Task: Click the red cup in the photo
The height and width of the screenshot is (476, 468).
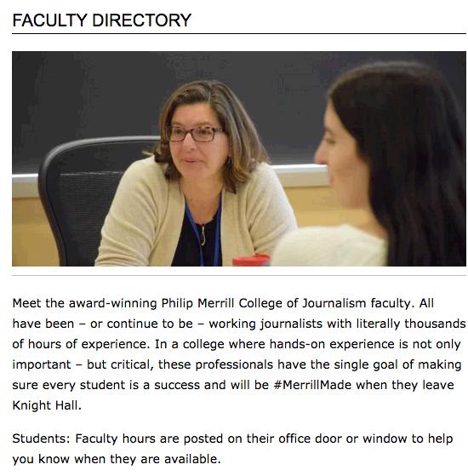Action: (251, 261)
